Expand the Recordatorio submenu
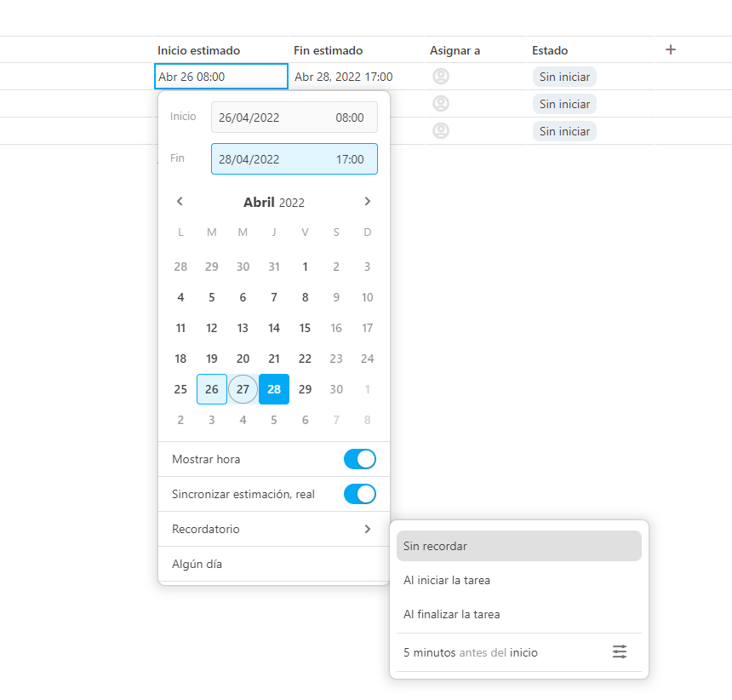The height and width of the screenshot is (700, 732). 274,529
